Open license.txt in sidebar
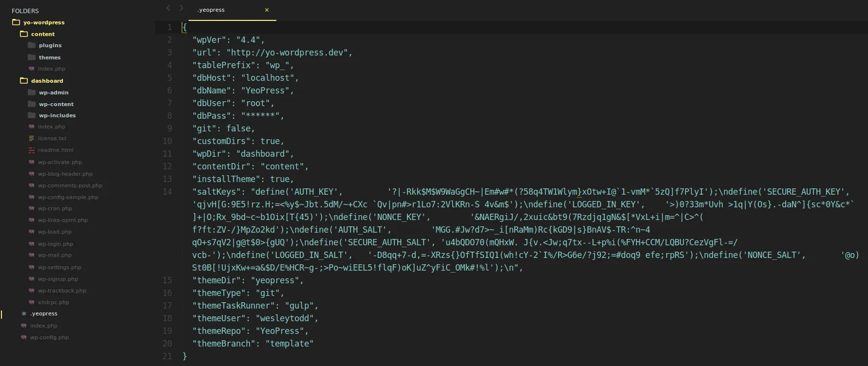Image resolution: width=868 pixels, height=366 pixels. pos(52,138)
